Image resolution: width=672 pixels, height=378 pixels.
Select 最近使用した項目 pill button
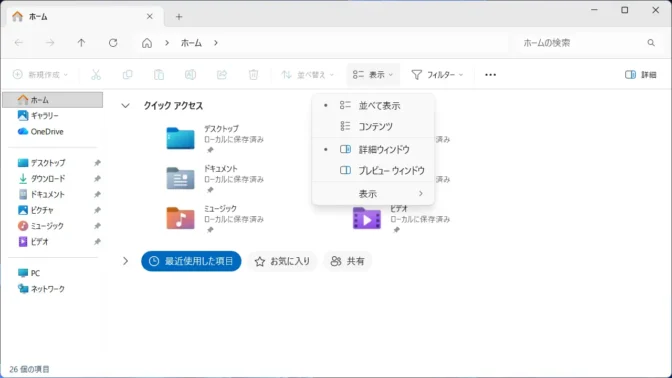coord(191,261)
